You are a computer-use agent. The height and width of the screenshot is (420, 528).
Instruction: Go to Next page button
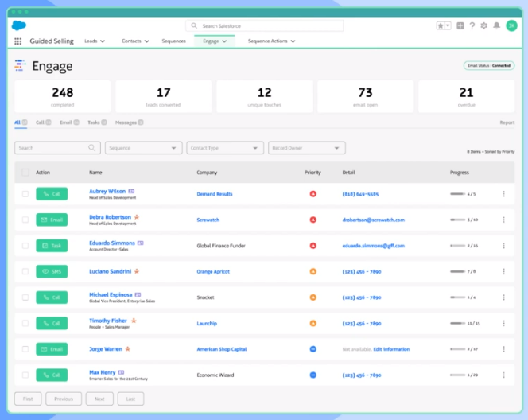pos(99,399)
